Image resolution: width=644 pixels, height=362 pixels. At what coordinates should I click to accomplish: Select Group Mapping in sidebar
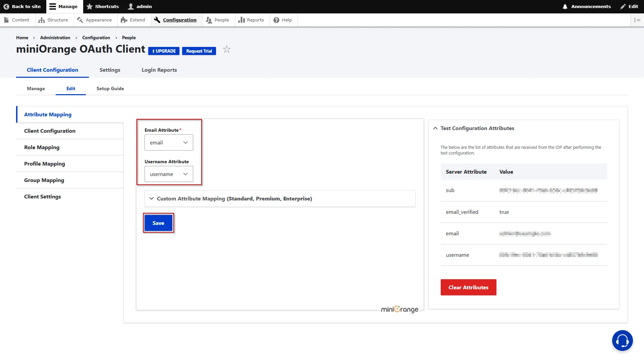(x=70, y=180)
